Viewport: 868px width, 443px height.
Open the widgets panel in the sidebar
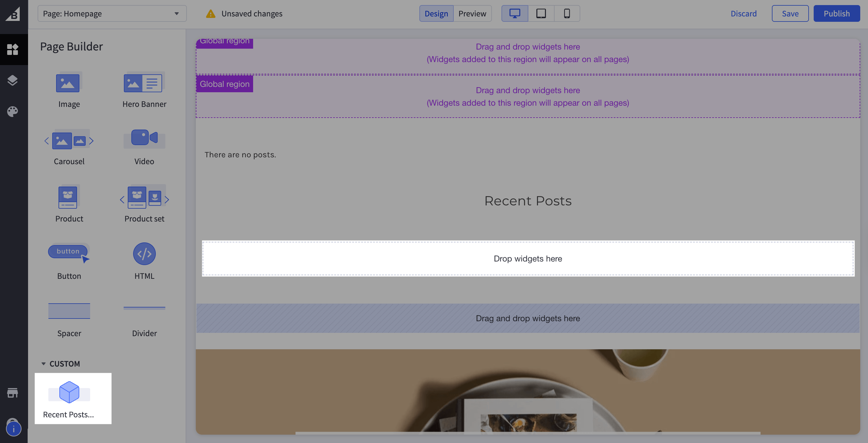point(13,49)
